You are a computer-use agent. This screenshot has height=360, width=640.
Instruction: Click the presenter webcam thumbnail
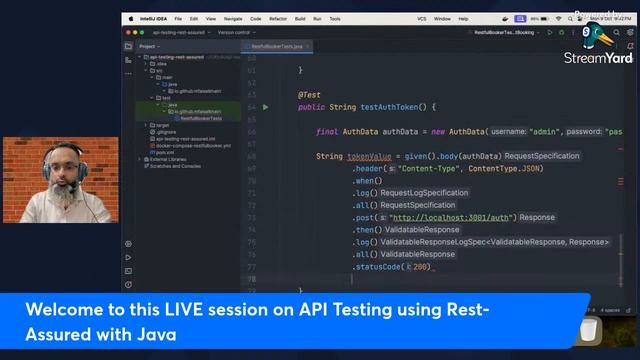(61, 180)
